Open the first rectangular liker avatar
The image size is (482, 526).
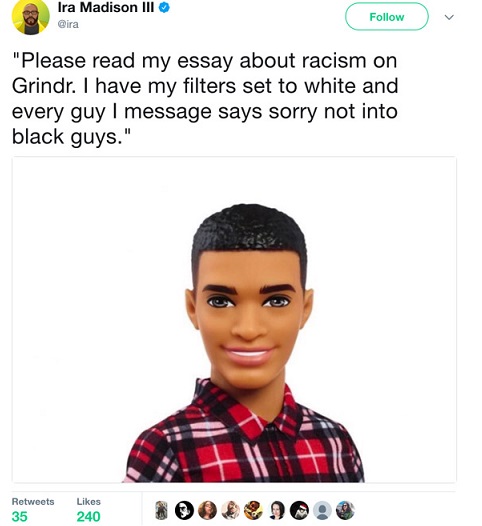point(161,510)
